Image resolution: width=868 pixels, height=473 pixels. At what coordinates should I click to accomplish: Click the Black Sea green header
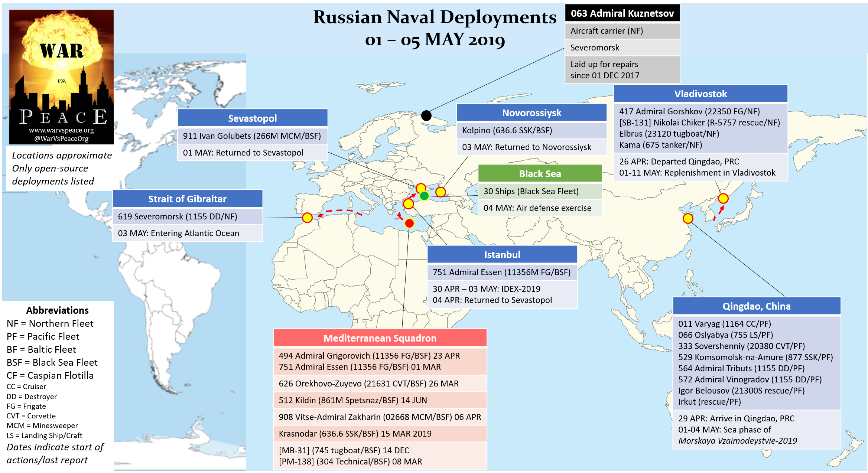tap(540, 173)
